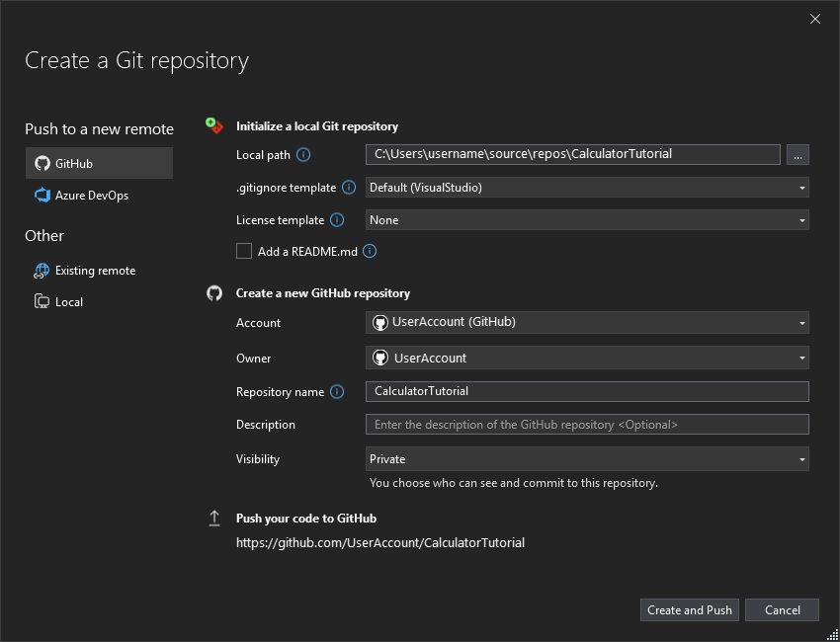Enable the Add a README.md checkbox
Viewport: 840px width, 642px height.
(244, 251)
